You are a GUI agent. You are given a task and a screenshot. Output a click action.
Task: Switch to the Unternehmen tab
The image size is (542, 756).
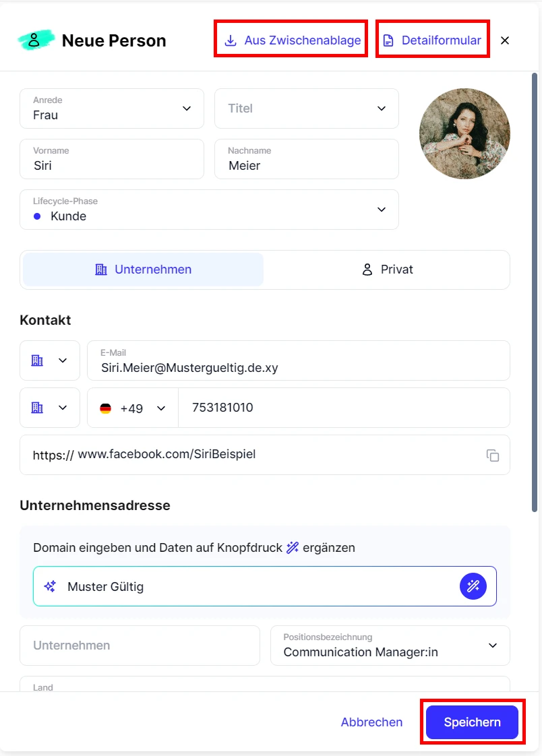(x=143, y=270)
